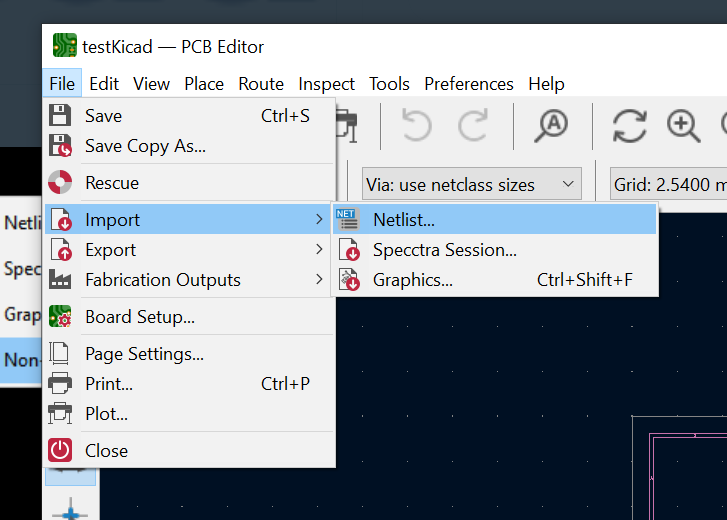Expand the Fabrication Outputs submenu arrow
The image size is (727, 520).
(x=319, y=279)
